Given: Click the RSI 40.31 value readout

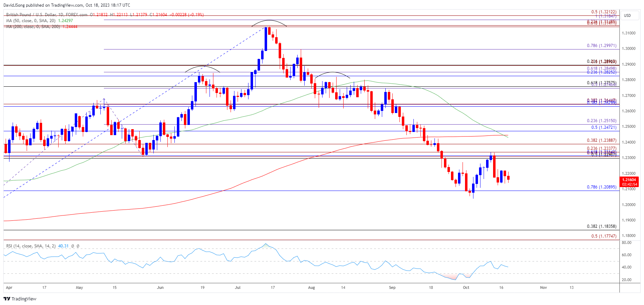Looking at the screenshot, I should (x=63, y=246).
